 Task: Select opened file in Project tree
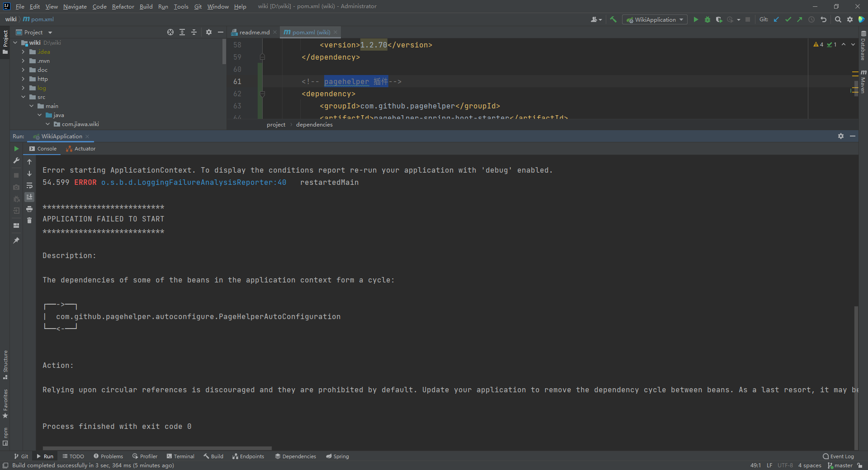tap(170, 32)
